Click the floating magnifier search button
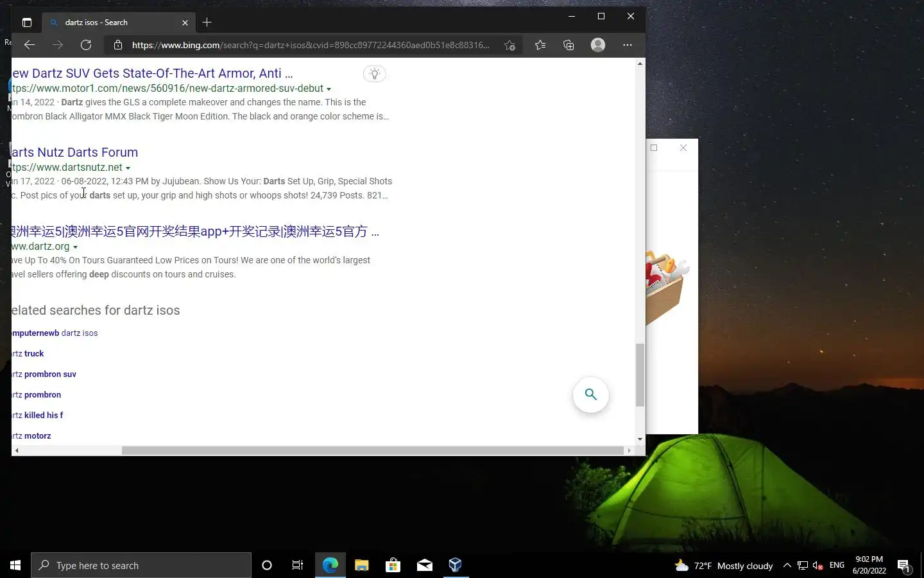 [590, 394]
